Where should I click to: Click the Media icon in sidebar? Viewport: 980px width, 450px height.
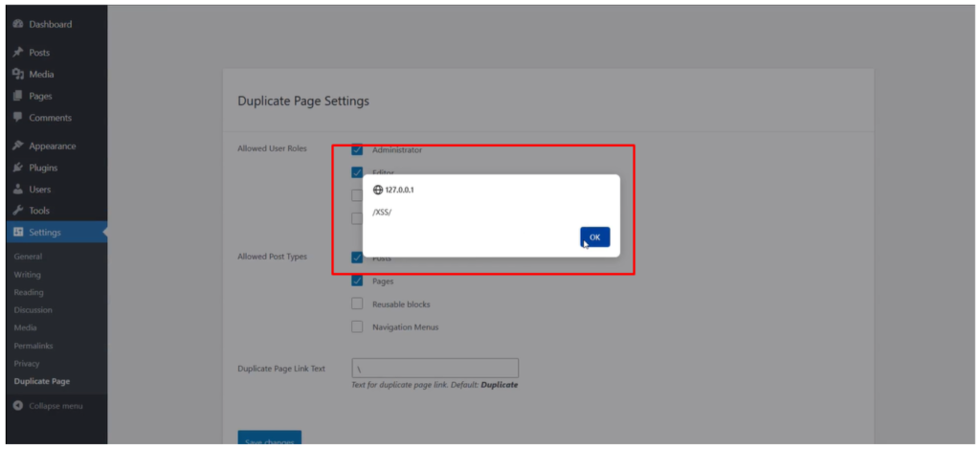pos(17,75)
